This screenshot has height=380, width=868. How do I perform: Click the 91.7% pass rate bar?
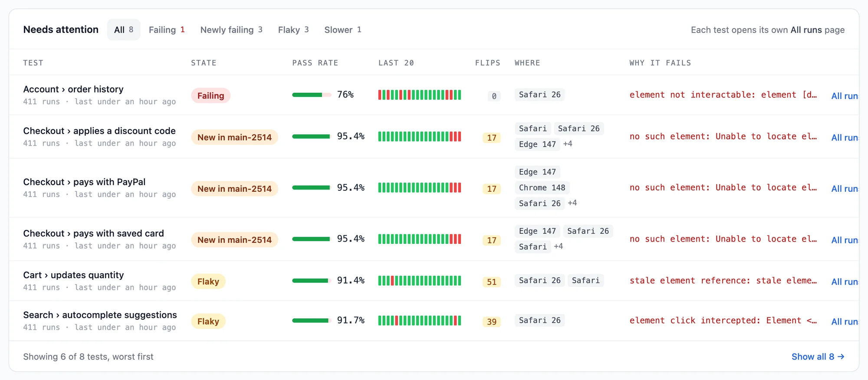click(312, 321)
